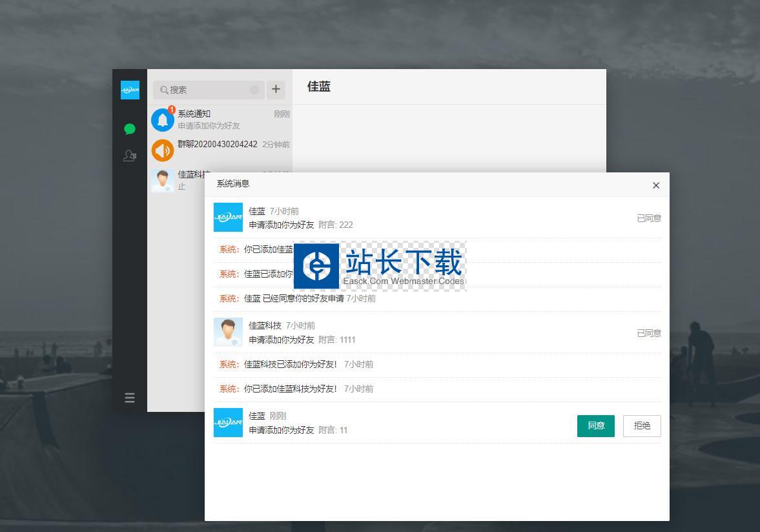Screen dimensions: 760x532
Task: Click 已同意 status on 佳蓝科技 request
Action: (648, 333)
